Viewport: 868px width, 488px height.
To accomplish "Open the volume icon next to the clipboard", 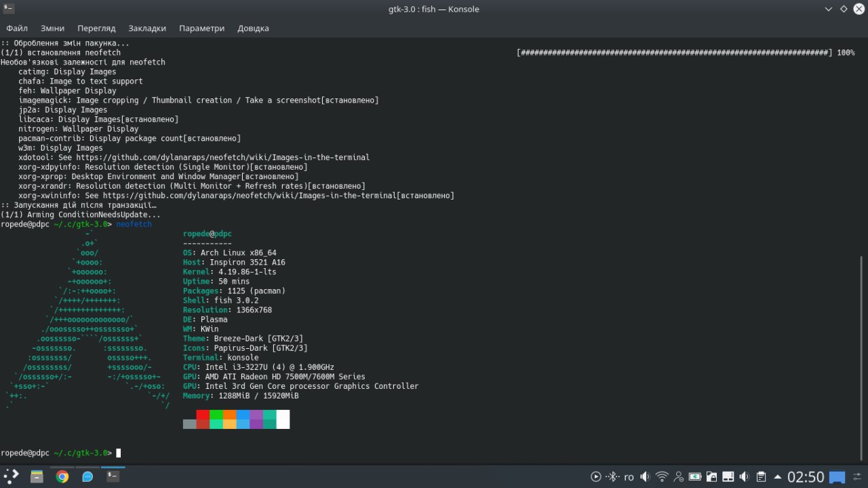I will [x=745, y=477].
